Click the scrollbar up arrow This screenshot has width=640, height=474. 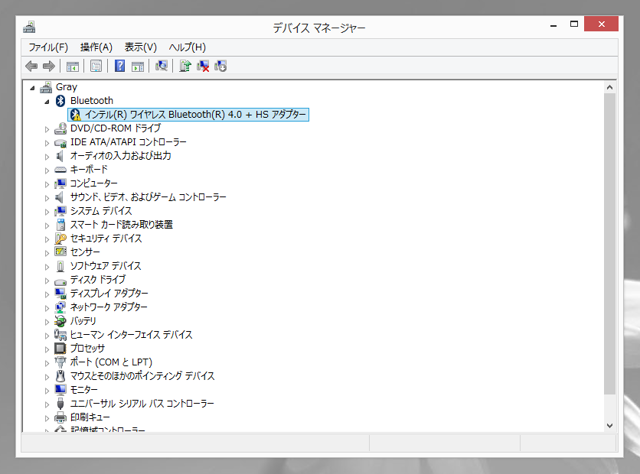610,87
